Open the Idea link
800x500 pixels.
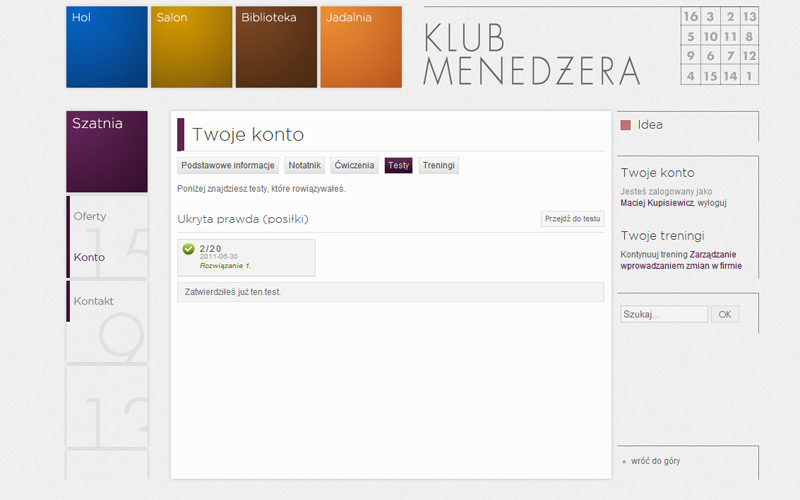tap(650, 124)
